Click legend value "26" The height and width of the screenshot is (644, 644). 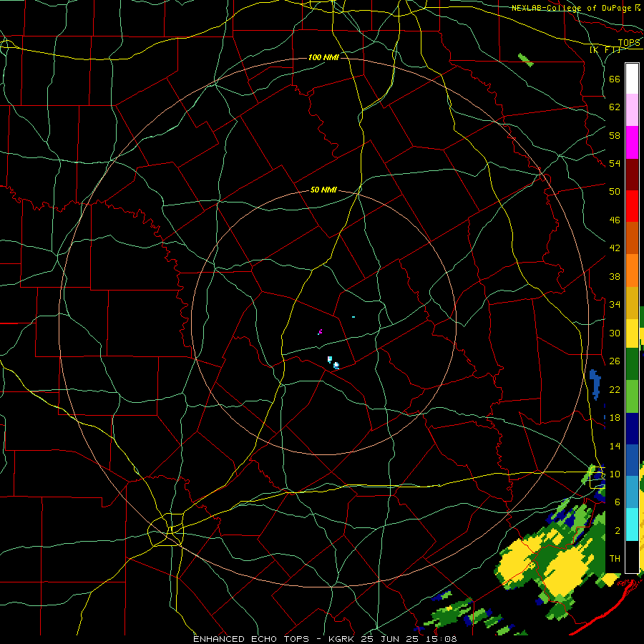(615, 361)
